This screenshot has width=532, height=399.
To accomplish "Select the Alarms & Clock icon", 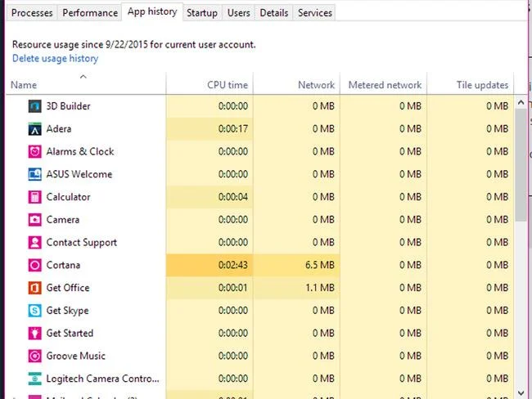I will [34, 151].
